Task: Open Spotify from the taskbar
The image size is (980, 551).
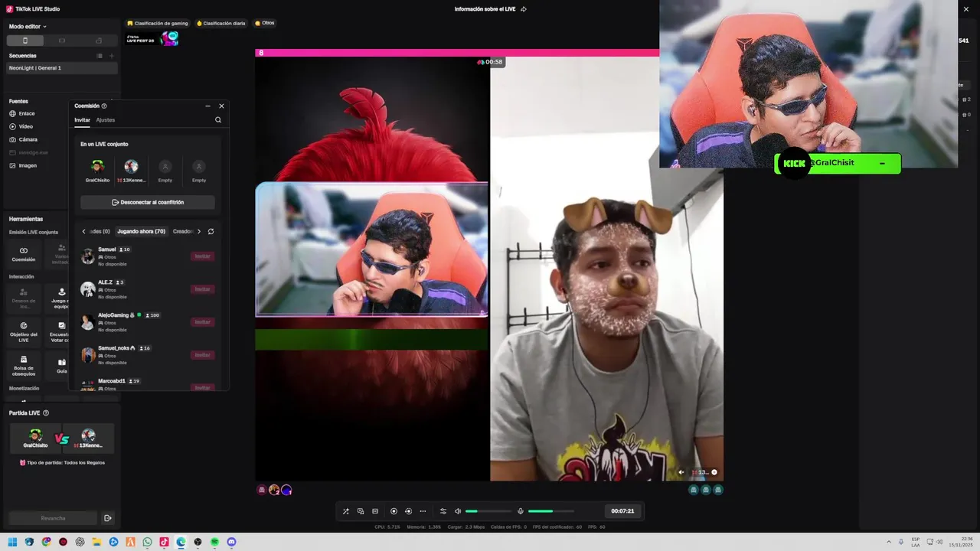Action: tap(214, 542)
